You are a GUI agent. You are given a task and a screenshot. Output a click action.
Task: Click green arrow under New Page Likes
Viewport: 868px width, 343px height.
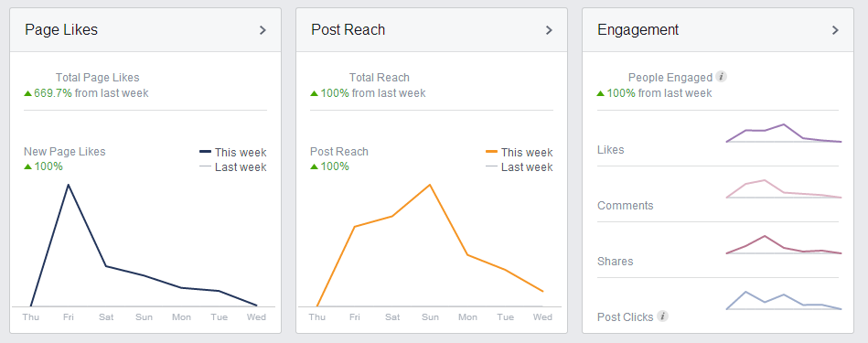pos(27,166)
